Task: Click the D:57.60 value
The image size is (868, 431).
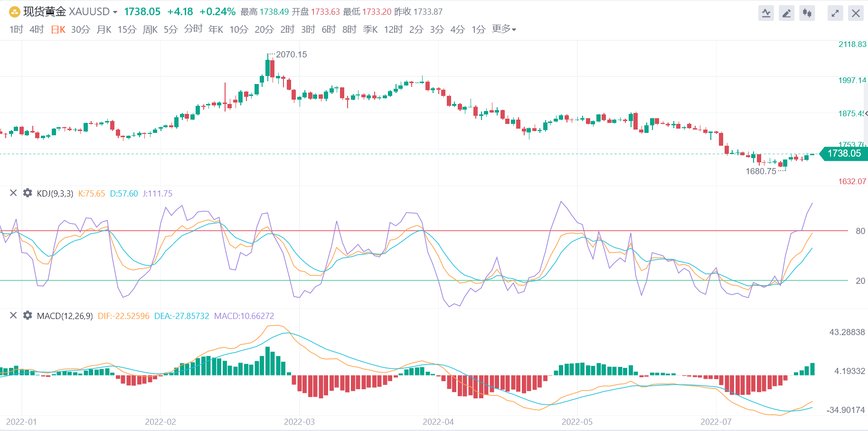Action: tap(124, 193)
